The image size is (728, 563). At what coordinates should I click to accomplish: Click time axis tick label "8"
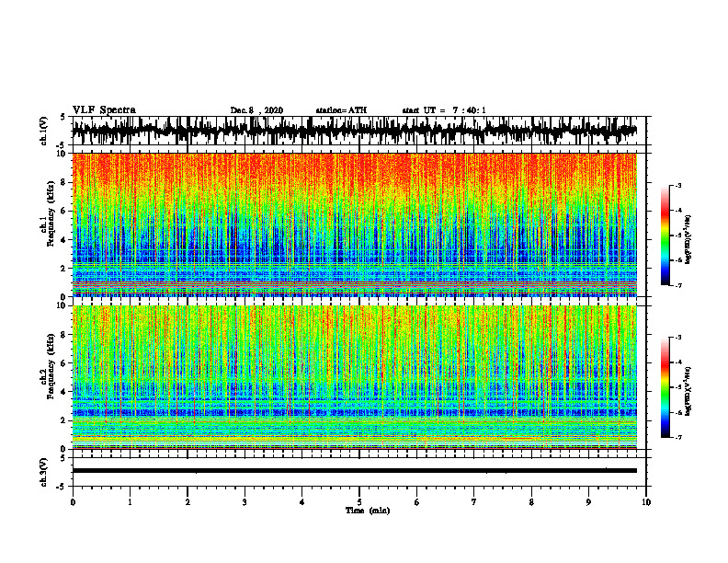coord(531,502)
